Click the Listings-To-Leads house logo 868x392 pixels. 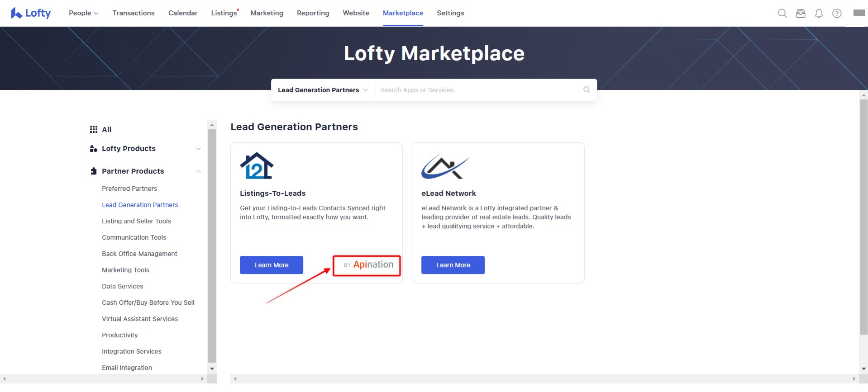(257, 165)
